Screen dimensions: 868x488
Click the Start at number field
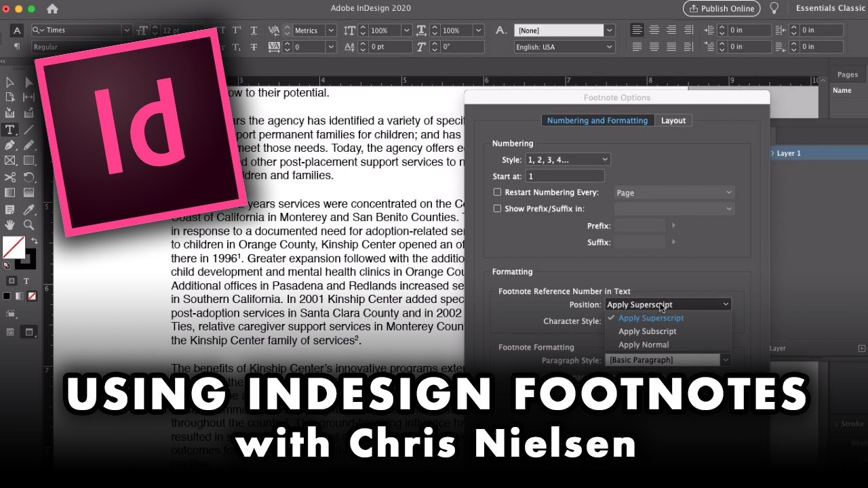tap(566, 176)
